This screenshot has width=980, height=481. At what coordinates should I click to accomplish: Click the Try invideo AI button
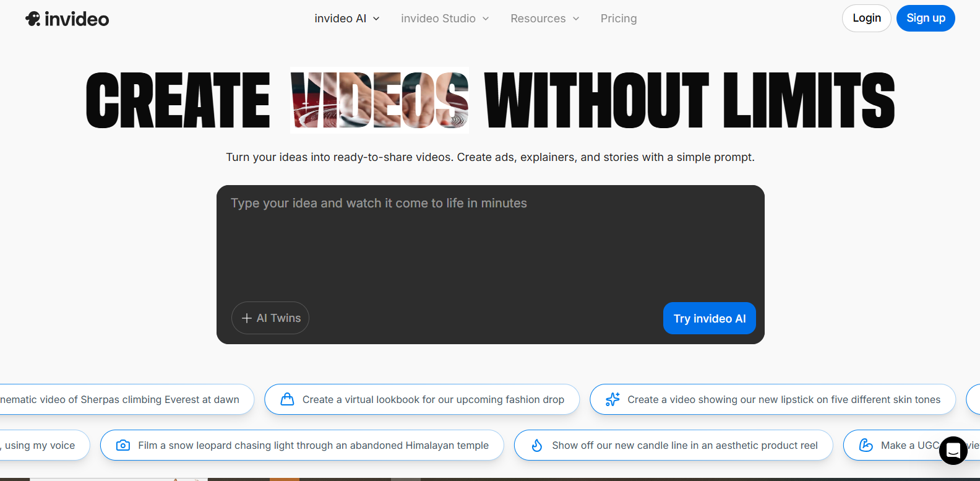click(x=710, y=318)
